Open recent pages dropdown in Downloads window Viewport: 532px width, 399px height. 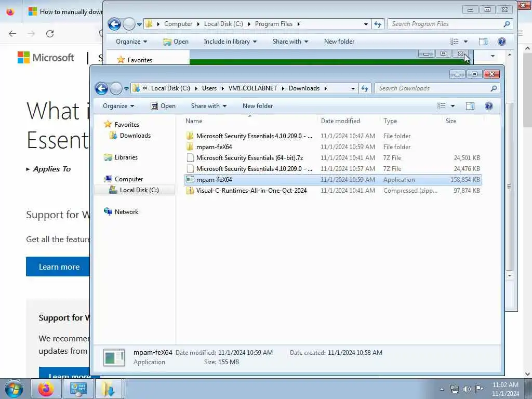(126, 88)
